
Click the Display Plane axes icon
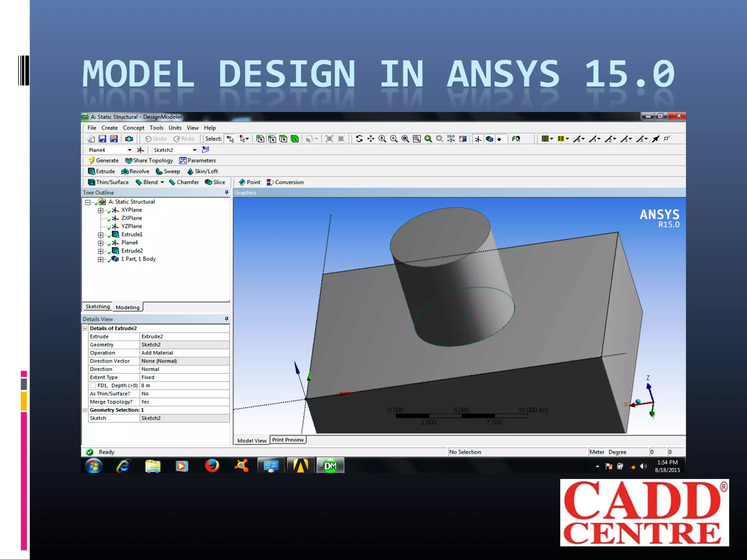click(478, 139)
